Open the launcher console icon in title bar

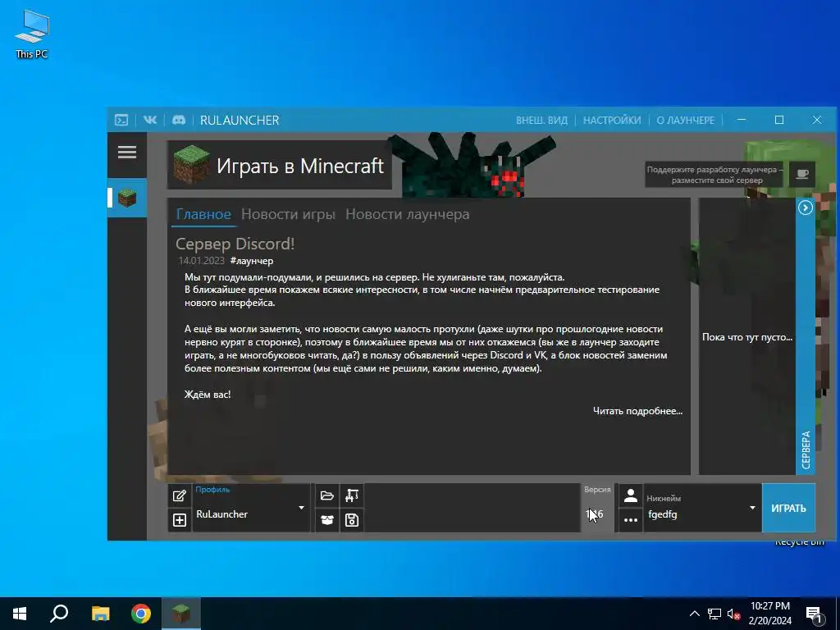(x=121, y=120)
